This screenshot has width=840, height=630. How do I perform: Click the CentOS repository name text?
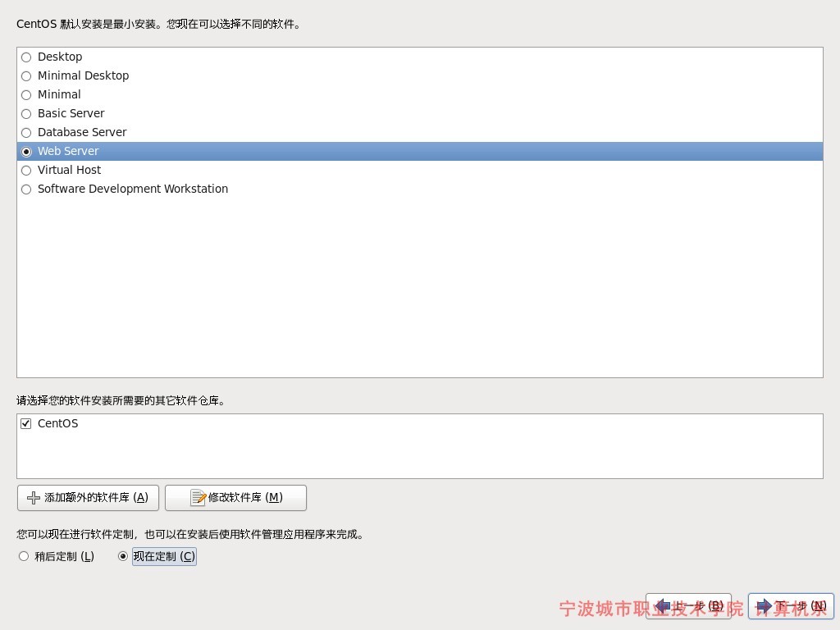(58, 423)
